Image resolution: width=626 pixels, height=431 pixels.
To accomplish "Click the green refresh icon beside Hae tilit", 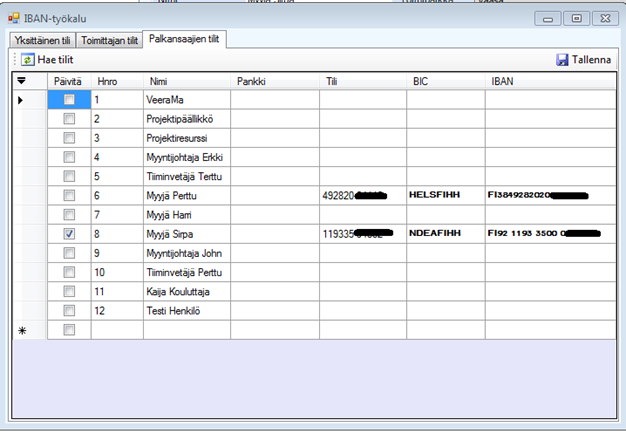I will [27, 60].
